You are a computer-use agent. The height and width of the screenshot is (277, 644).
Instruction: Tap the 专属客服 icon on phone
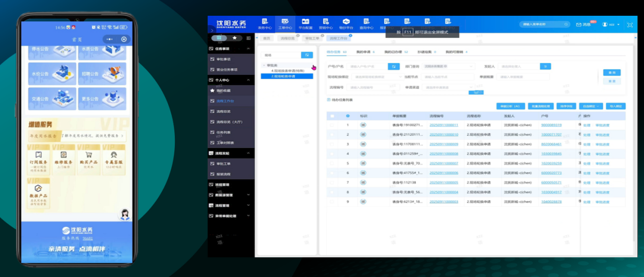113,156
